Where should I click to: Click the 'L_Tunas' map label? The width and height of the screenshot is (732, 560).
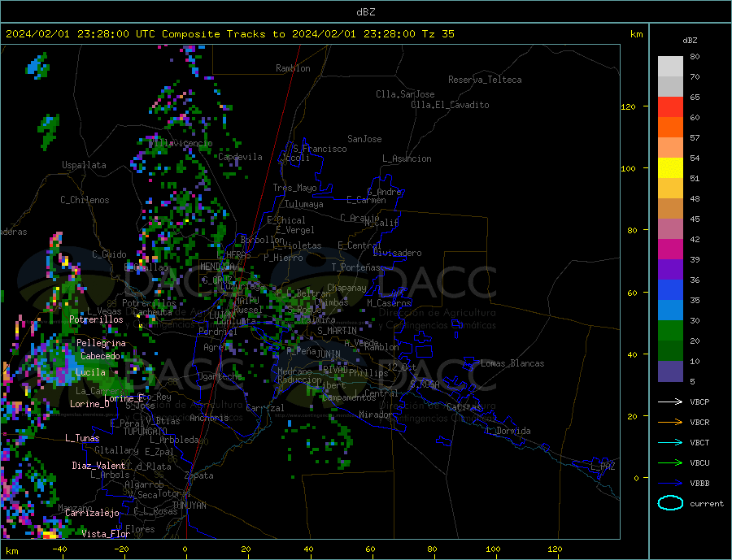(82, 438)
